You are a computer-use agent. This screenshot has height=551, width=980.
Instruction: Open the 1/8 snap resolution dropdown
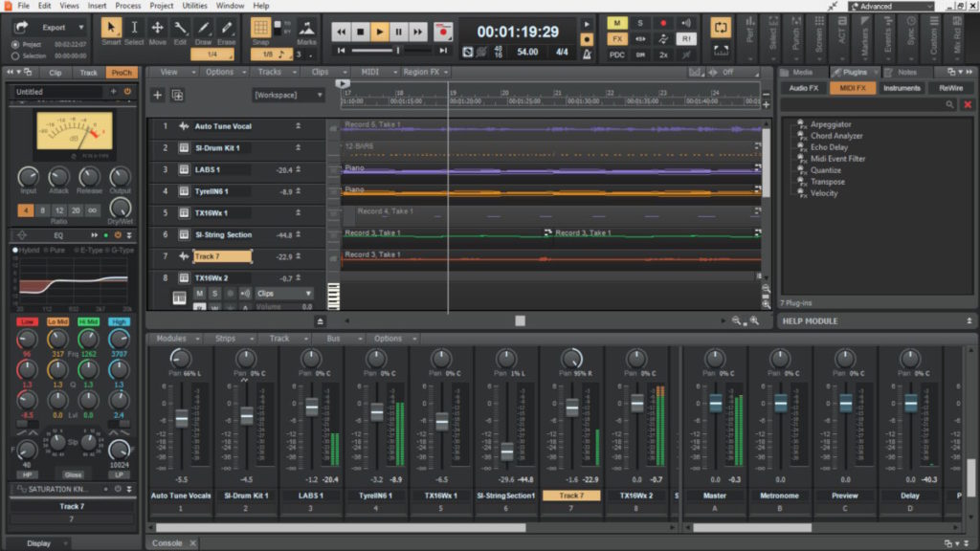coord(273,55)
